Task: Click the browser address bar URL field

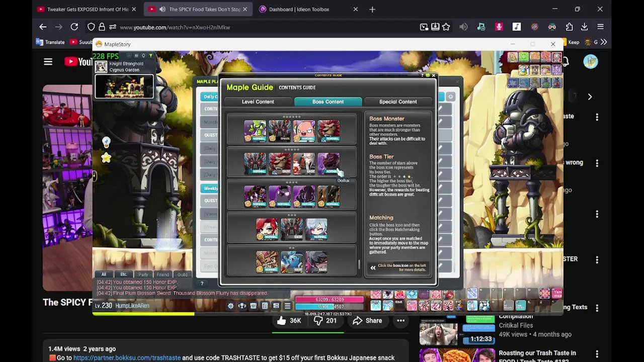Action: point(267,27)
